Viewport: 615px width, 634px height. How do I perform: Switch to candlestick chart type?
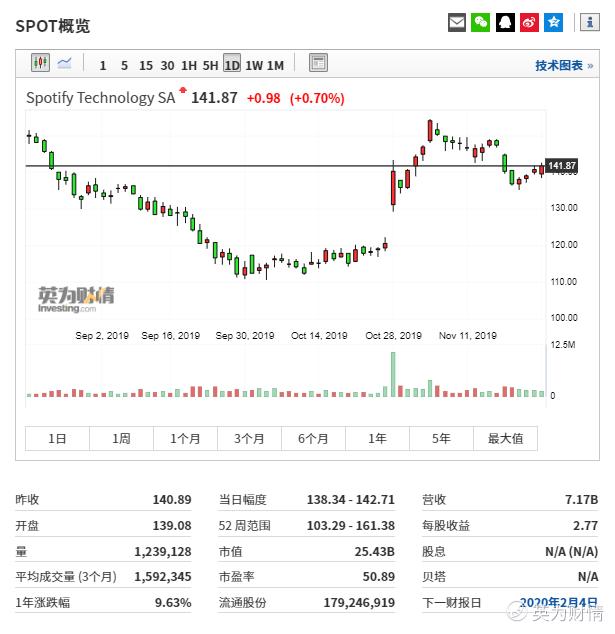(40, 63)
